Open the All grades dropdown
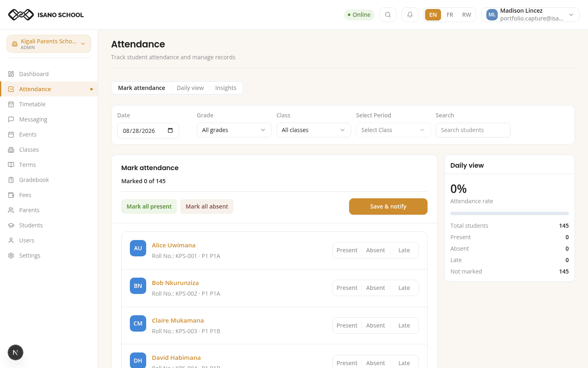 click(x=234, y=130)
